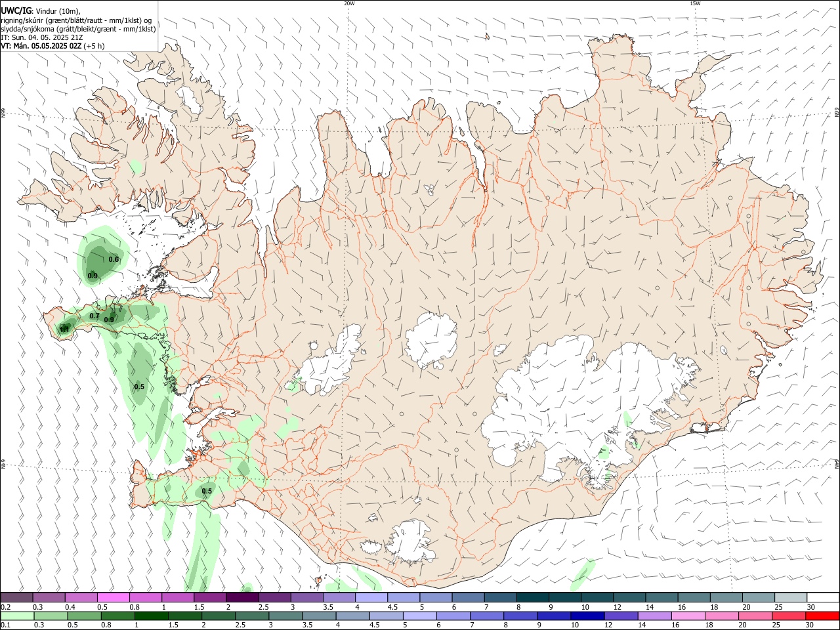The height and width of the screenshot is (630, 840).
Task: Select bottom-row deep blue swatch 10 to 12
Action: pos(587,616)
